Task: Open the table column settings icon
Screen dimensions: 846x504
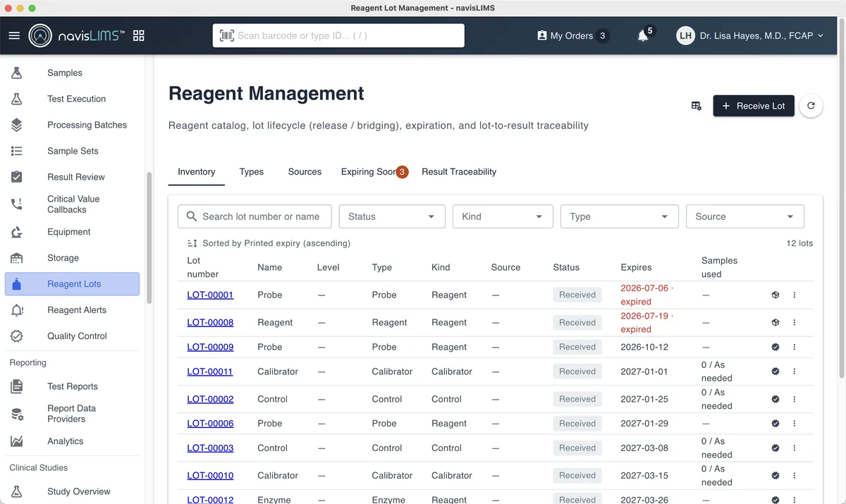Action: 697,106
